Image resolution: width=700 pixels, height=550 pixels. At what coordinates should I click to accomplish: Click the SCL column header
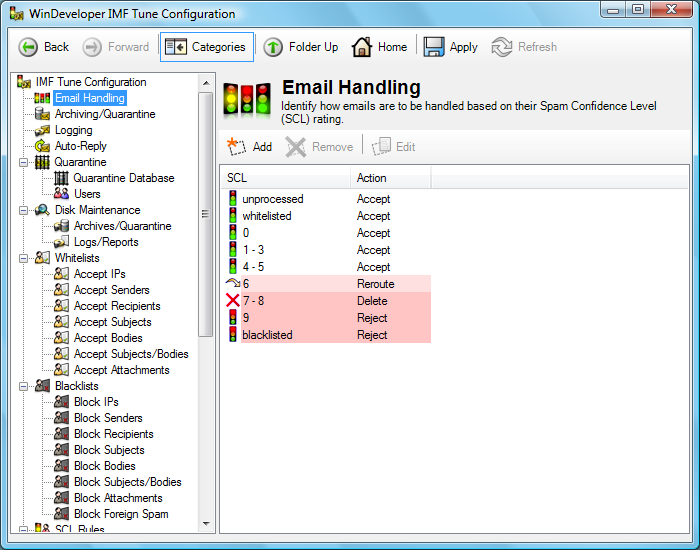click(286, 178)
